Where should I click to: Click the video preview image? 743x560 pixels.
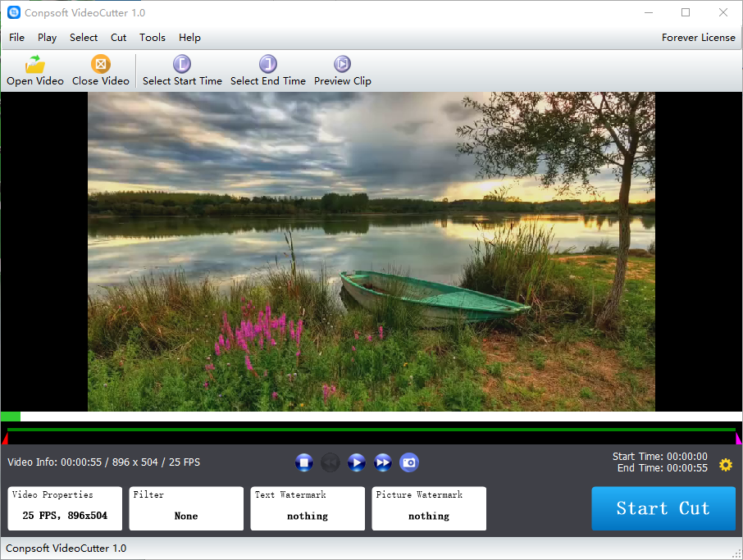pyautogui.click(x=371, y=252)
